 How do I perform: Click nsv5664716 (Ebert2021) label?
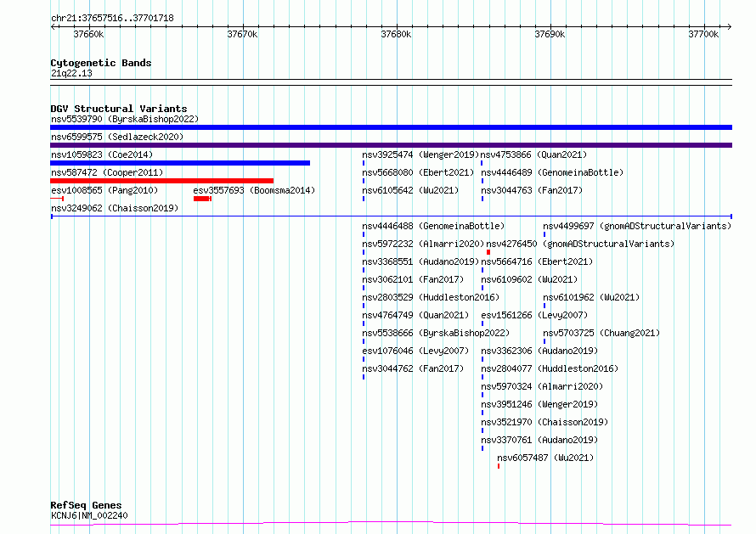(x=537, y=261)
